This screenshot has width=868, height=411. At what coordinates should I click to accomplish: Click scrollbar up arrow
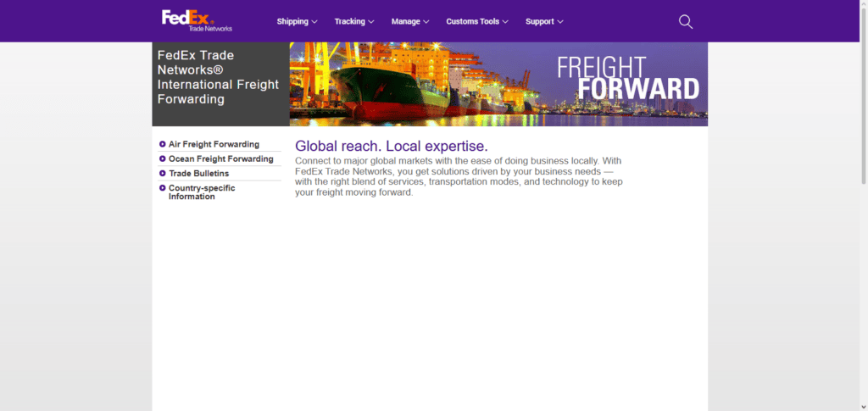864,4
